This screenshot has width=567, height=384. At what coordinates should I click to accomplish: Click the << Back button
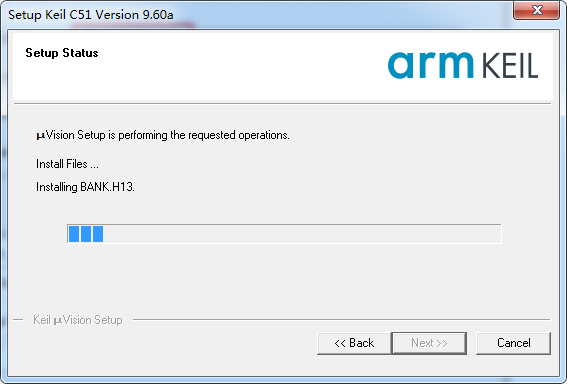pyautogui.click(x=354, y=343)
